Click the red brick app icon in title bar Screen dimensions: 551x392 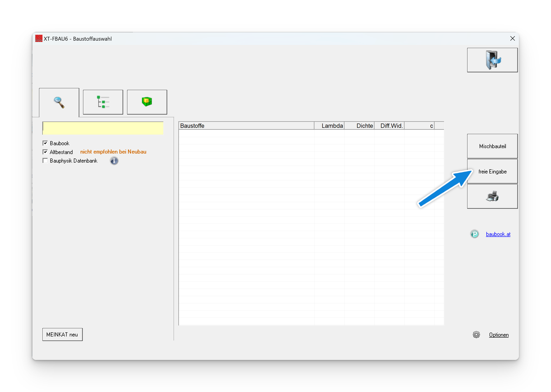(x=39, y=39)
